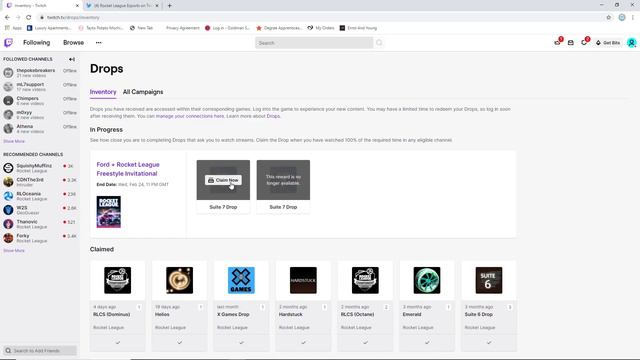
Task: Open Chimpers followed channel
Action: coord(40,100)
